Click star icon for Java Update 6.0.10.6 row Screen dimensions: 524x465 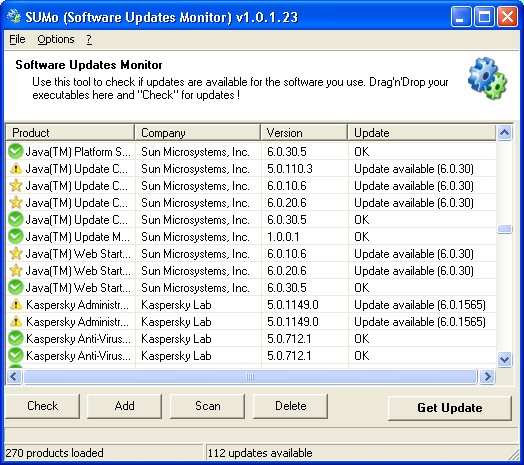(16, 186)
